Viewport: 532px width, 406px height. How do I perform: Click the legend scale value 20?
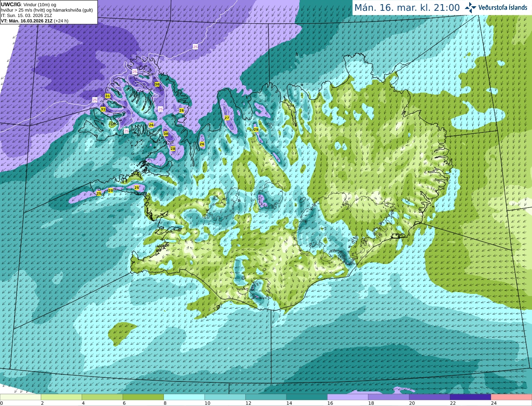point(411,403)
